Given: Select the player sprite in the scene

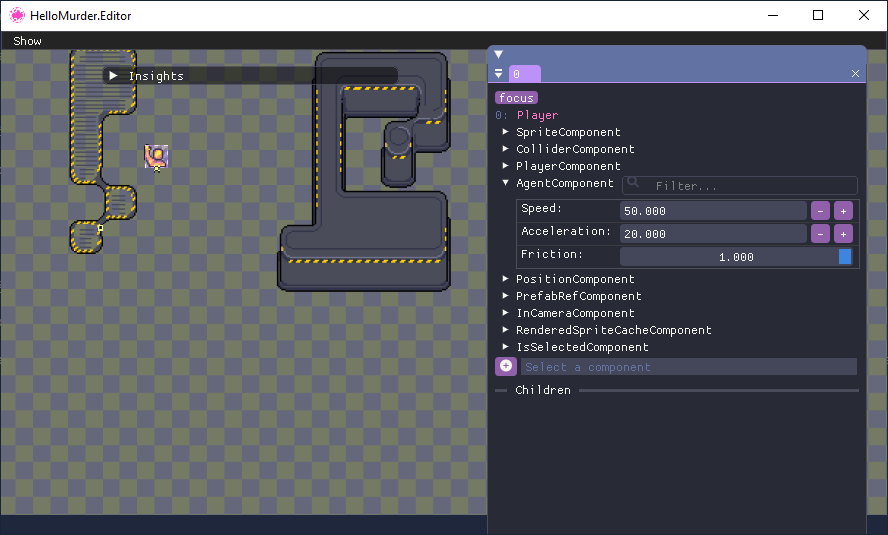Looking at the screenshot, I should click(x=156, y=155).
